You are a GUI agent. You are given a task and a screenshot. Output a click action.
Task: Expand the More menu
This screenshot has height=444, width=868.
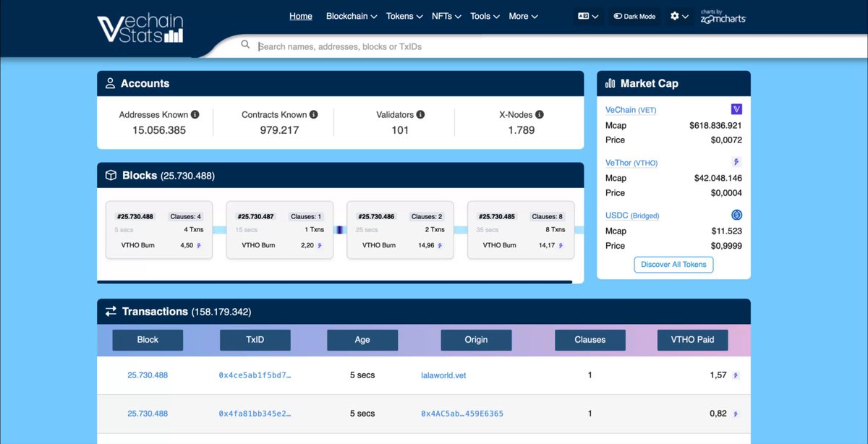523,16
